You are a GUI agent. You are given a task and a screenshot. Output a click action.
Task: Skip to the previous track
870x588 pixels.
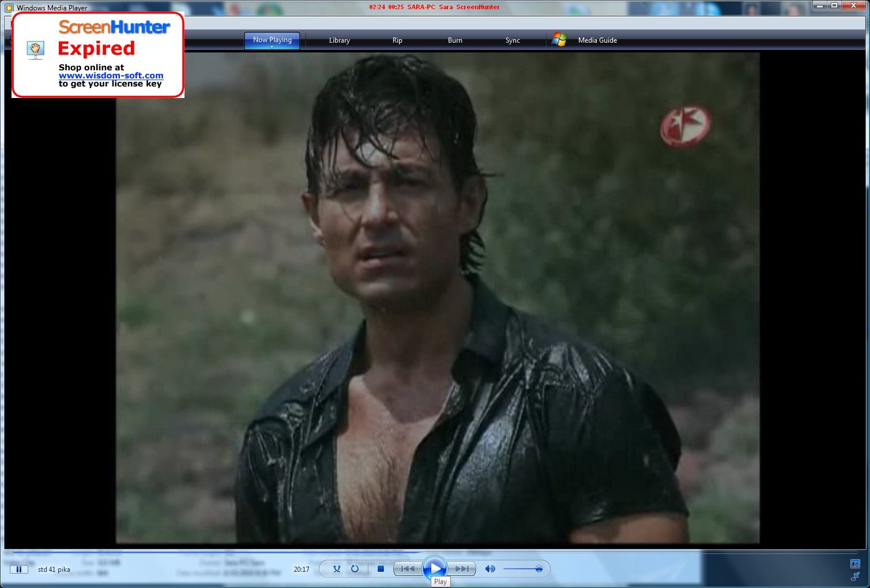(408, 569)
